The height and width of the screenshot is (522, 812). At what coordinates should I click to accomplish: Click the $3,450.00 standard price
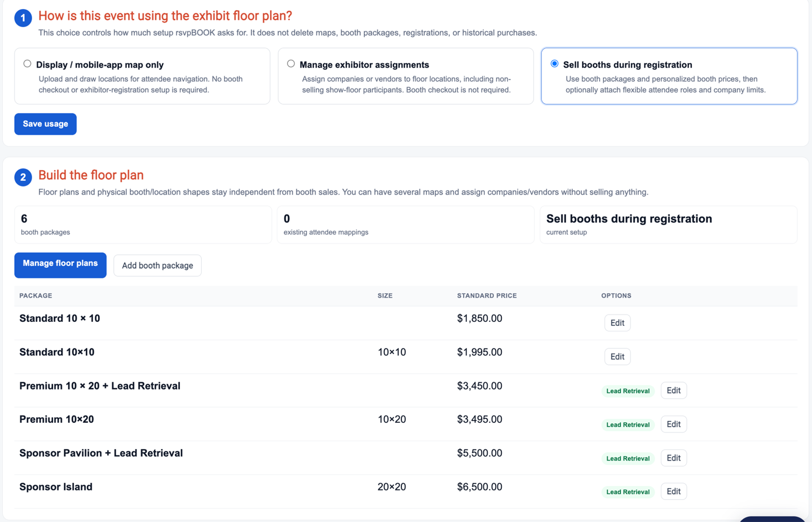479,386
